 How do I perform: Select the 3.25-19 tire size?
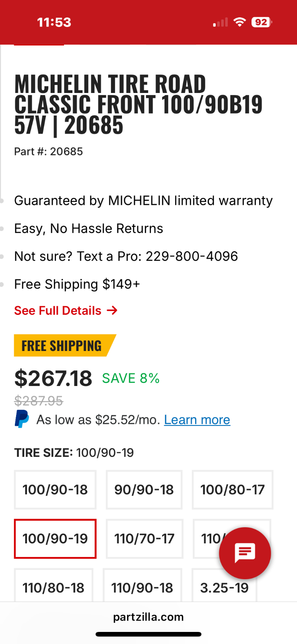(x=224, y=587)
